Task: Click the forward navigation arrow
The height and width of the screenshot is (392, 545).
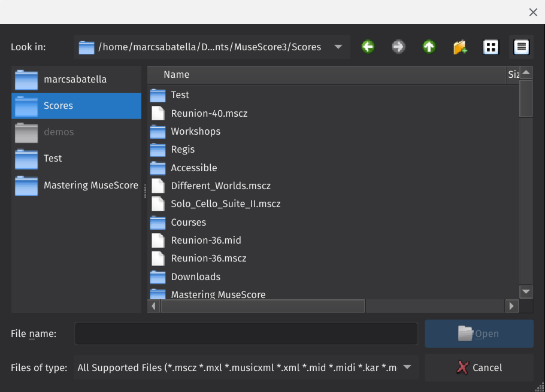Action: coord(398,47)
